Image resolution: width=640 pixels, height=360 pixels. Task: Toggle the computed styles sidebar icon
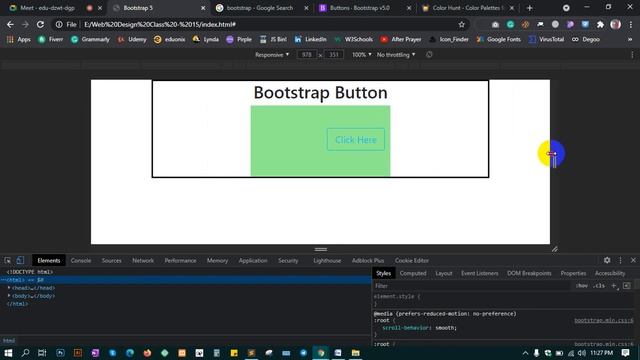pos(627,286)
